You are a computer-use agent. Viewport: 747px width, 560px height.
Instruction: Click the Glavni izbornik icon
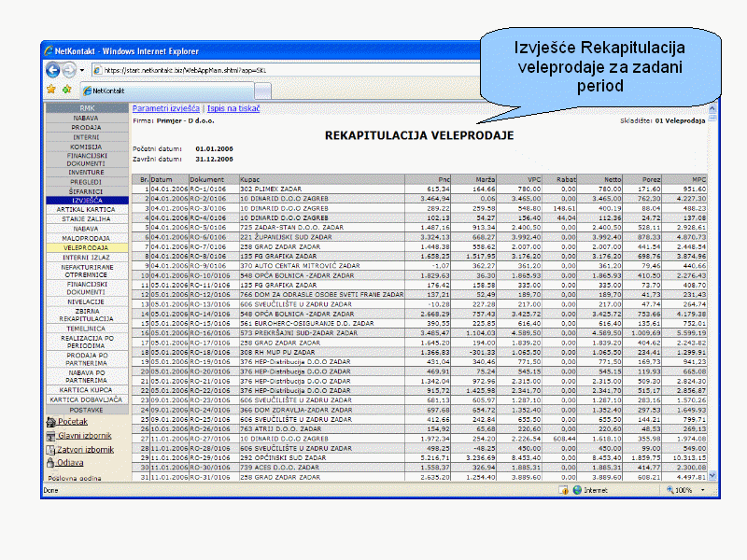tap(51, 436)
